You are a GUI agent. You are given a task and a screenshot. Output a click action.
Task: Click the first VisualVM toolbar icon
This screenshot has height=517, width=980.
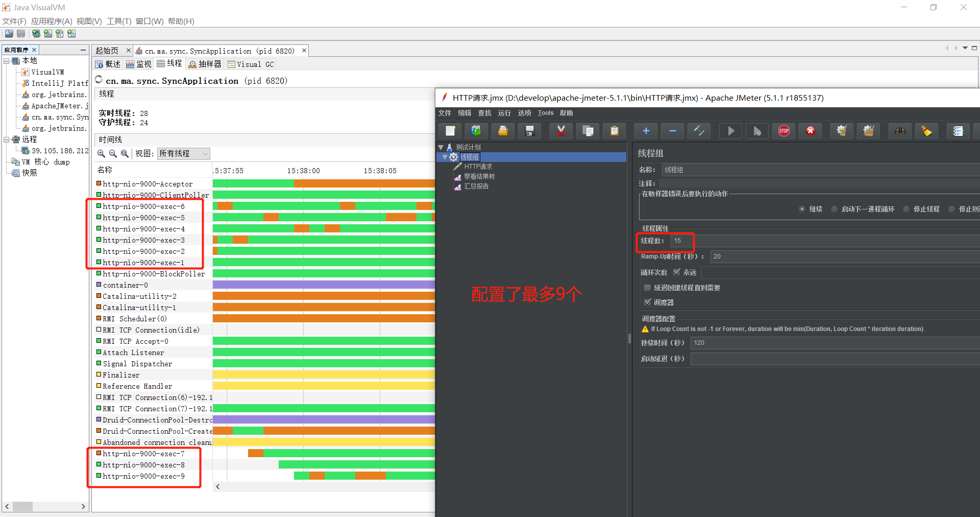9,34
